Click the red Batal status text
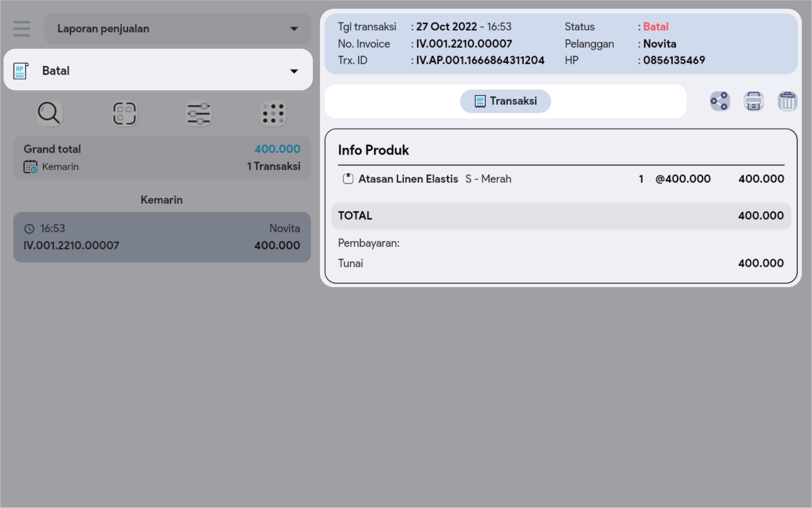The image size is (812, 508). click(x=656, y=27)
